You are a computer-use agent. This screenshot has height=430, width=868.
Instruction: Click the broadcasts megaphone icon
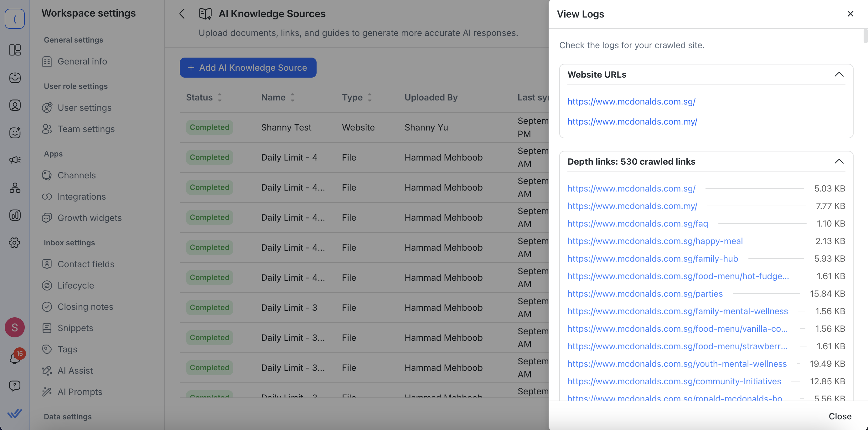pos(15,160)
